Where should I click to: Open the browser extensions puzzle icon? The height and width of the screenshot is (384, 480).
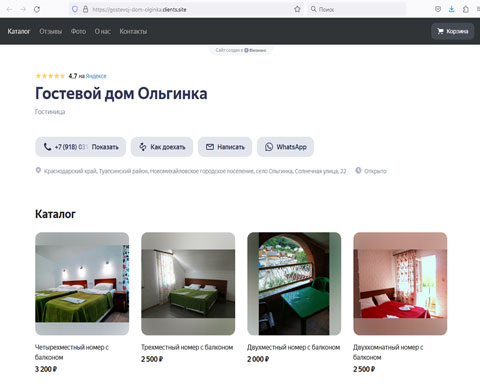[x=466, y=9]
